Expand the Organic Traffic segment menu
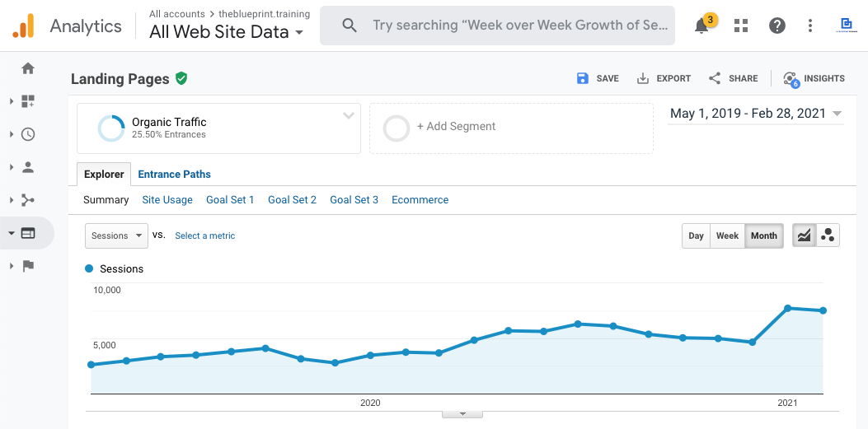Viewport: 868px width, 429px height. click(x=349, y=116)
